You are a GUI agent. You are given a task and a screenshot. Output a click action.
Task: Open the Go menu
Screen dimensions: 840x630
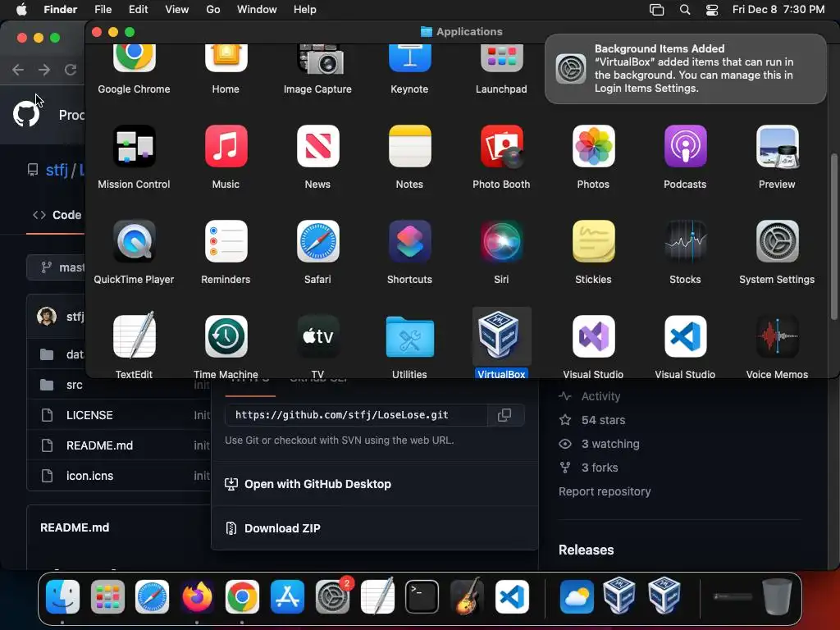212,9
